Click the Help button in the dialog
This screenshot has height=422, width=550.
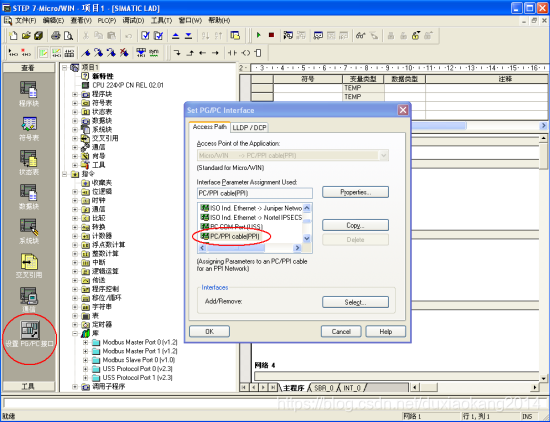[x=385, y=331]
